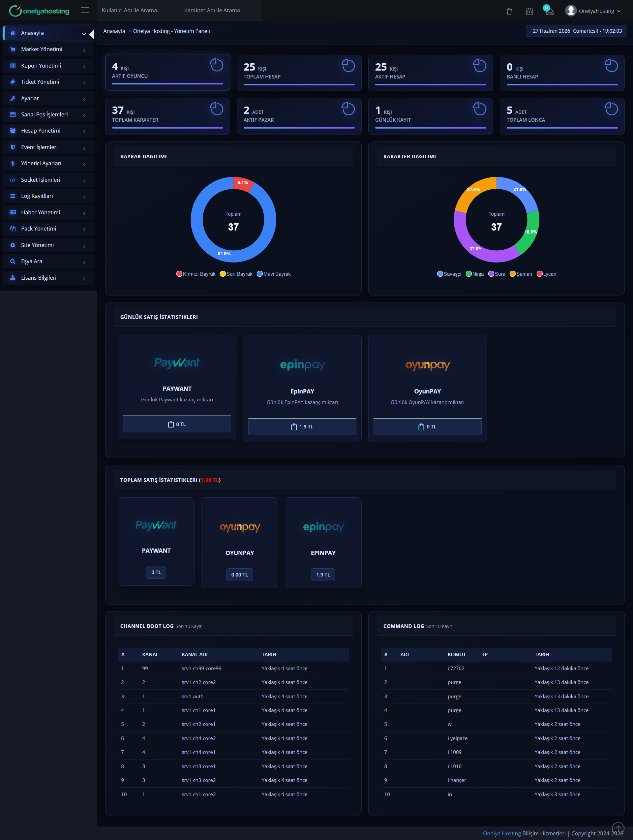Click the Ayarlar wrench icon
The width and height of the screenshot is (633, 840).
13,98
